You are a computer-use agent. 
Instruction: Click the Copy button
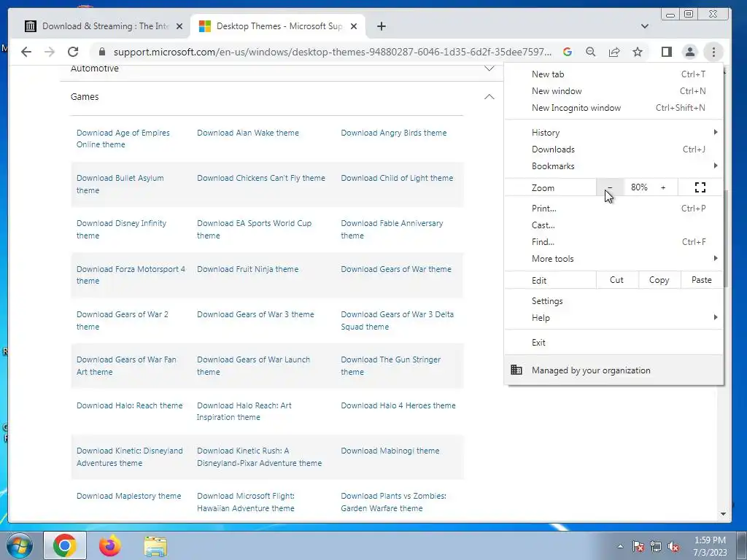659,280
